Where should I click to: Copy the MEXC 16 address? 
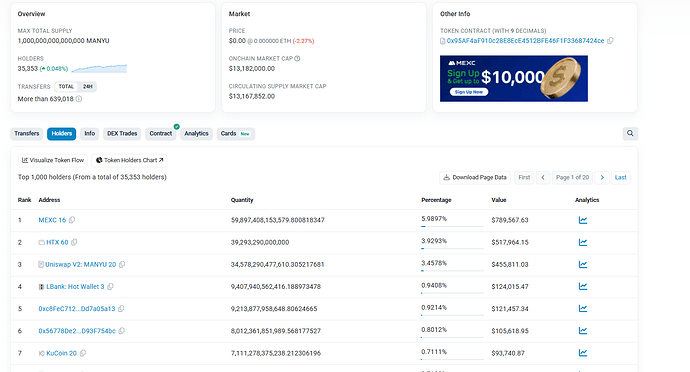pyautogui.click(x=72, y=220)
